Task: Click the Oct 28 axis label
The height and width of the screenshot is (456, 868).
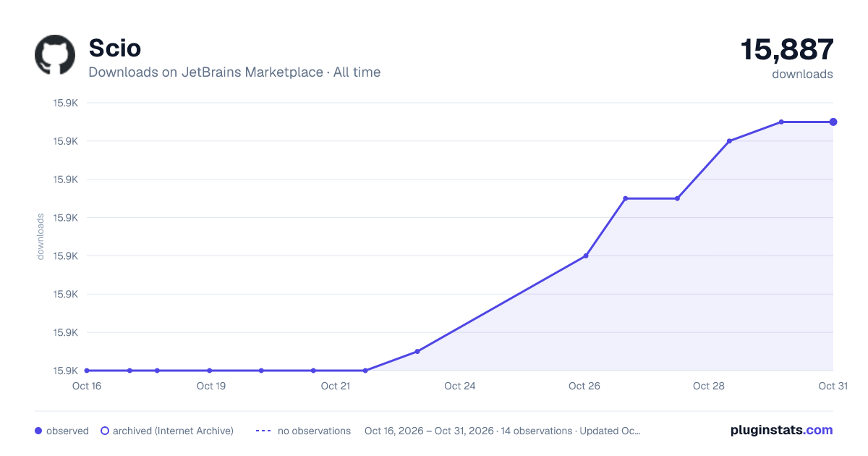Action: tap(709, 386)
